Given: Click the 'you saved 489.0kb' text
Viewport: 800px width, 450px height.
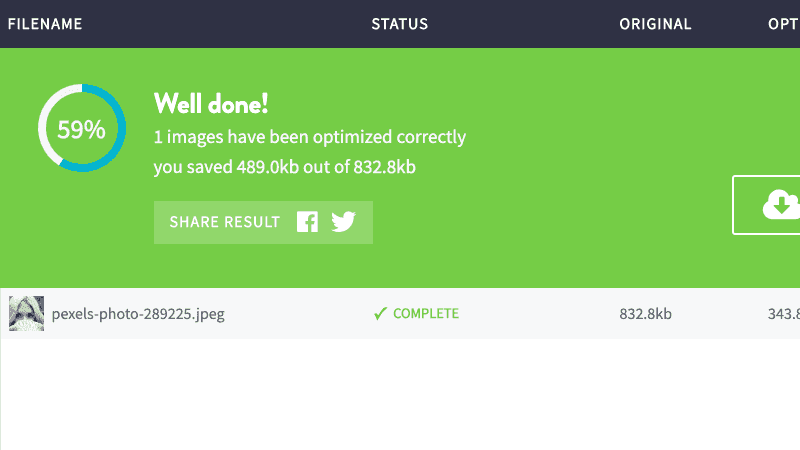Looking at the screenshot, I should pyautogui.click(x=285, y=167).
